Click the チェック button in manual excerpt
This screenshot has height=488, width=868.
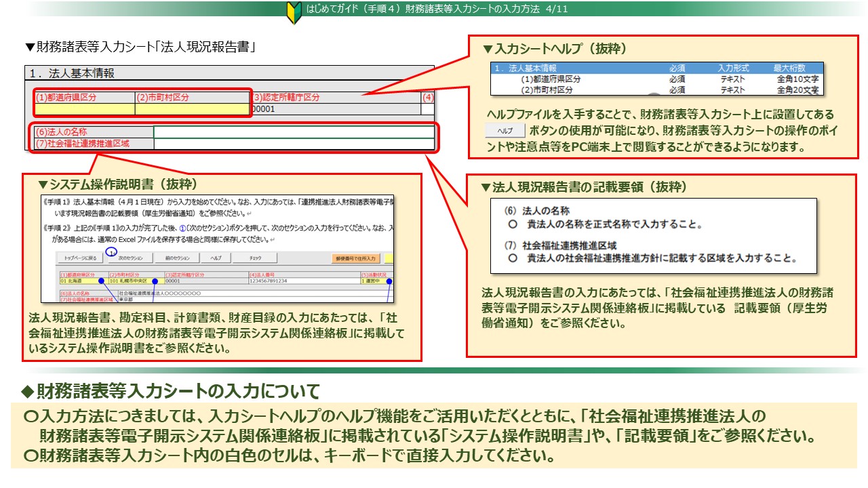(x=256, y=258)
